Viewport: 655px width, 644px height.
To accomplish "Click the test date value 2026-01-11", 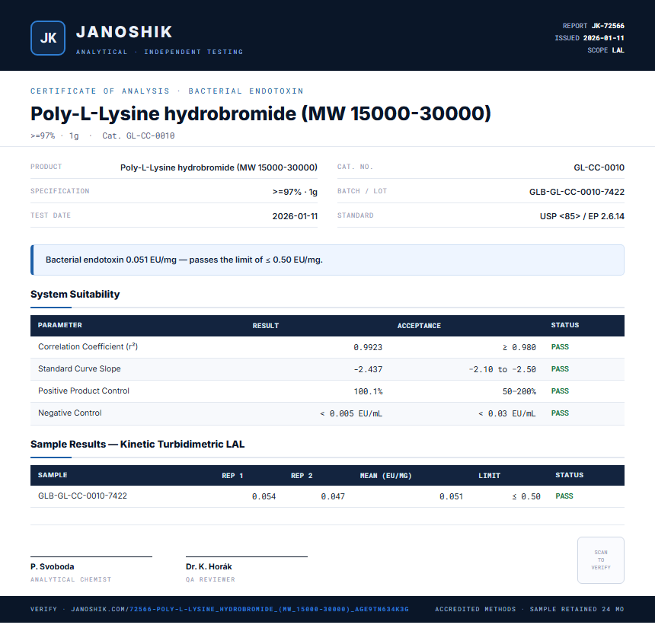I will pos(295,216).
